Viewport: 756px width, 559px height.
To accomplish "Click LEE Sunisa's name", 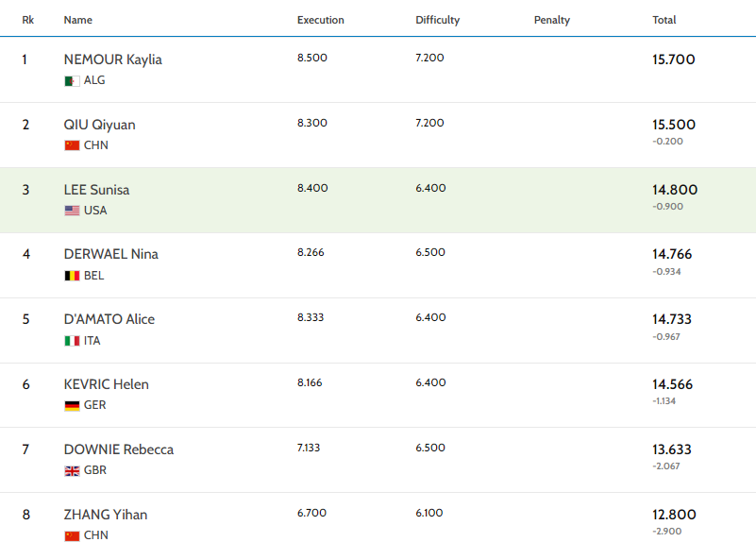I will point(96,189).
